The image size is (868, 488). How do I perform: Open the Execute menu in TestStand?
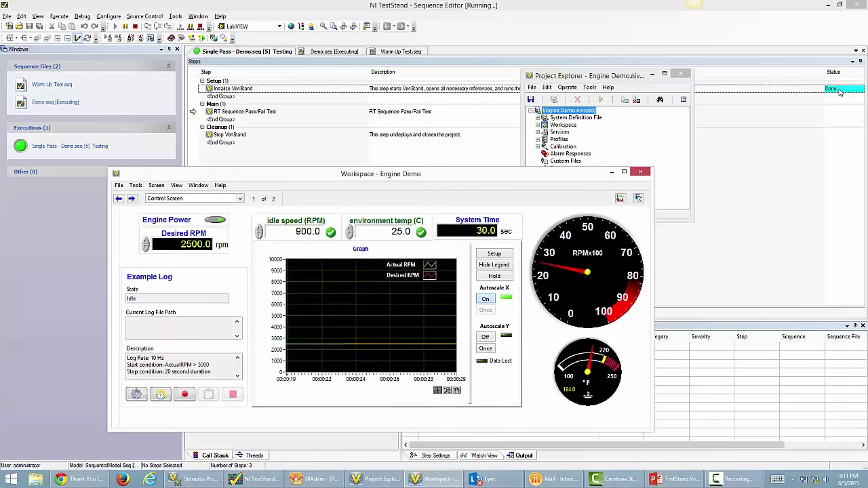[59, 16]
